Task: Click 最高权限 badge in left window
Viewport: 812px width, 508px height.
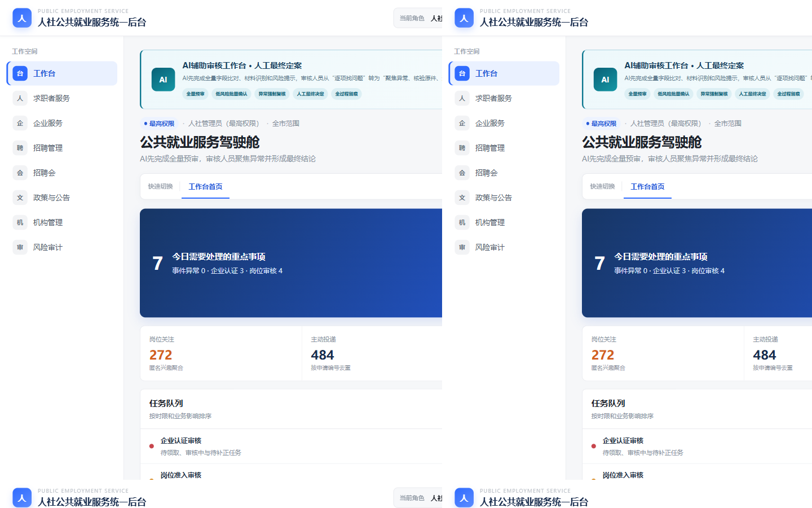Action: click(x=159, y=124)
